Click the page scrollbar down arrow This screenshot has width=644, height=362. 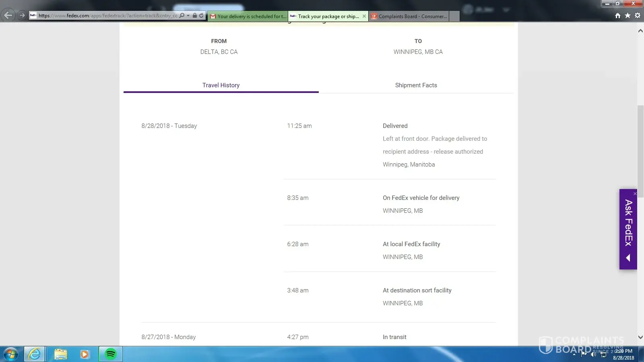(x=640, y=337)
